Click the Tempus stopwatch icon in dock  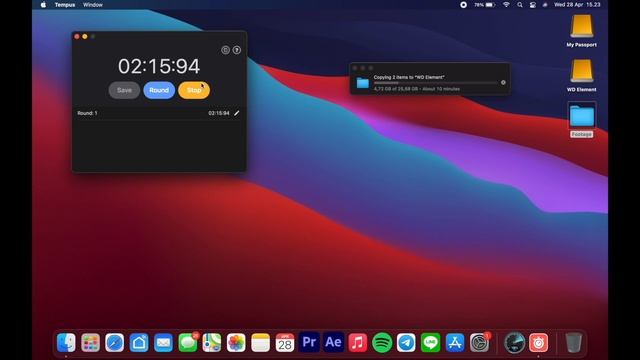click(x=539, y=342)
